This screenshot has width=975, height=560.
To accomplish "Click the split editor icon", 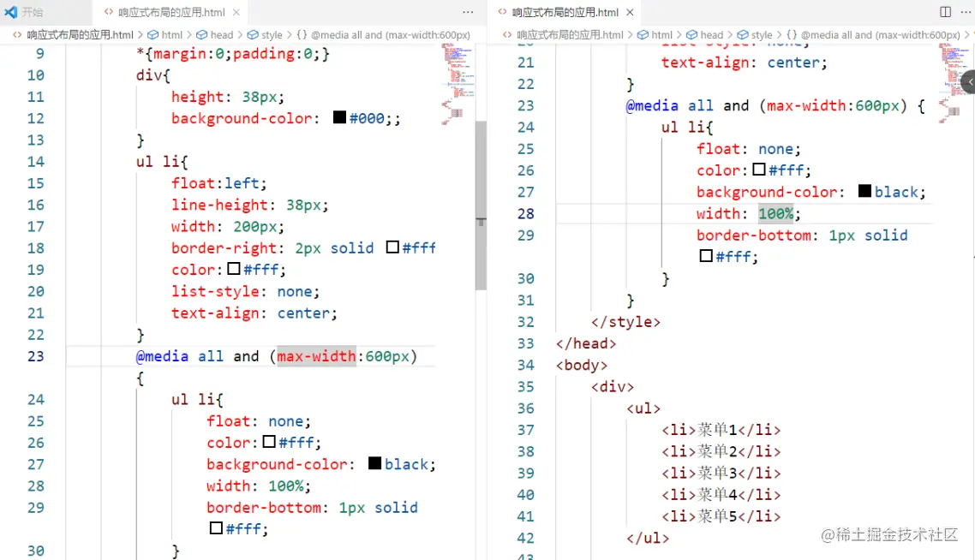I will pos(945,12).
